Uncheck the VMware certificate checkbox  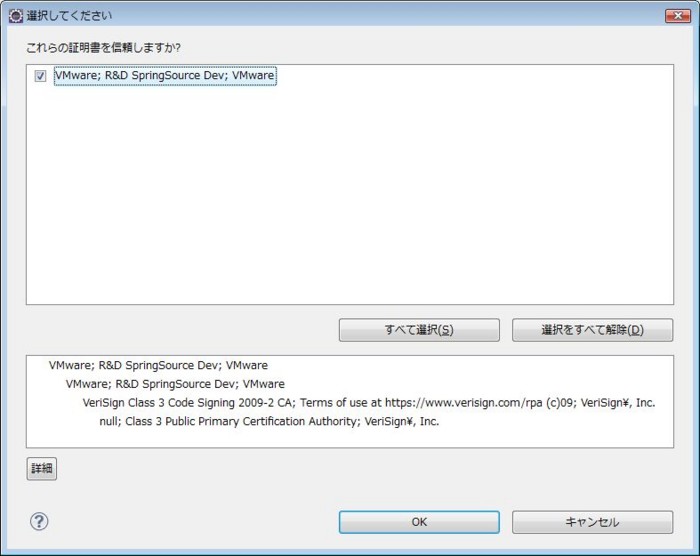pos(40,76)
